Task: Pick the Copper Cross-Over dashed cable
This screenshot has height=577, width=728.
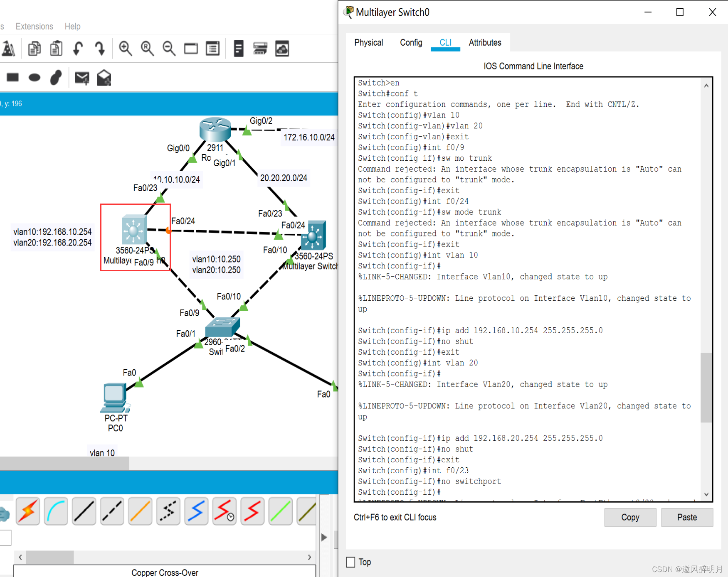Action: [x=112, y=511]
